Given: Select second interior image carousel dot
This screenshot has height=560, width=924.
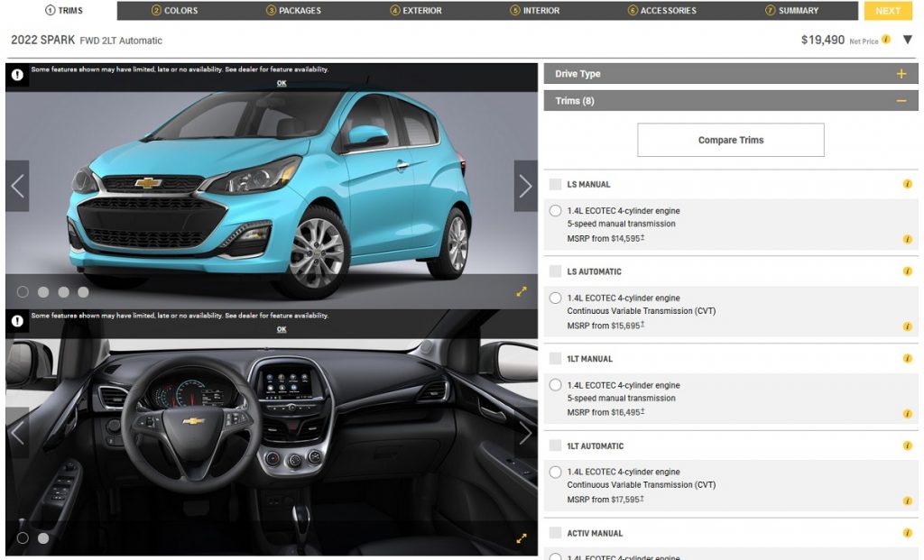Looking at the screenshot, I should coord(43,538).
